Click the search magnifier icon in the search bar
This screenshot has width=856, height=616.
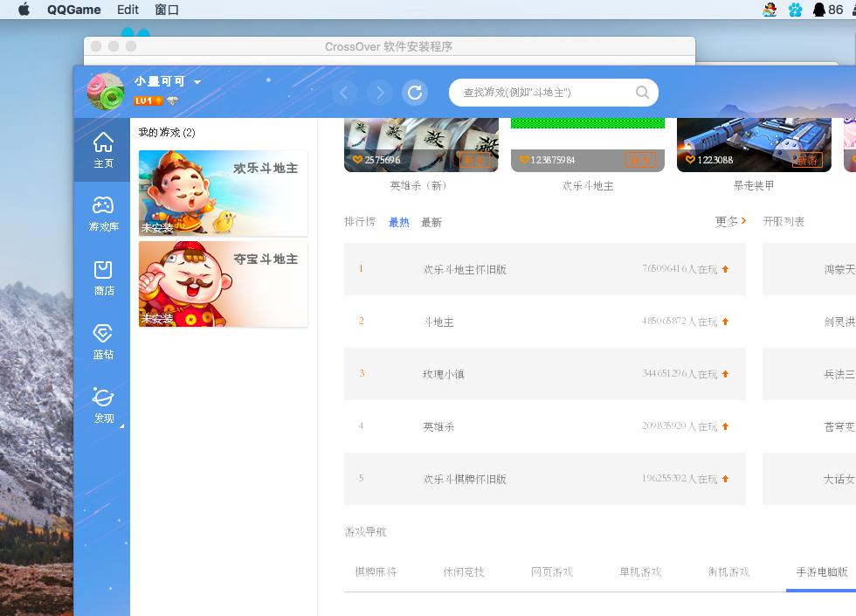tap(642, 92)
